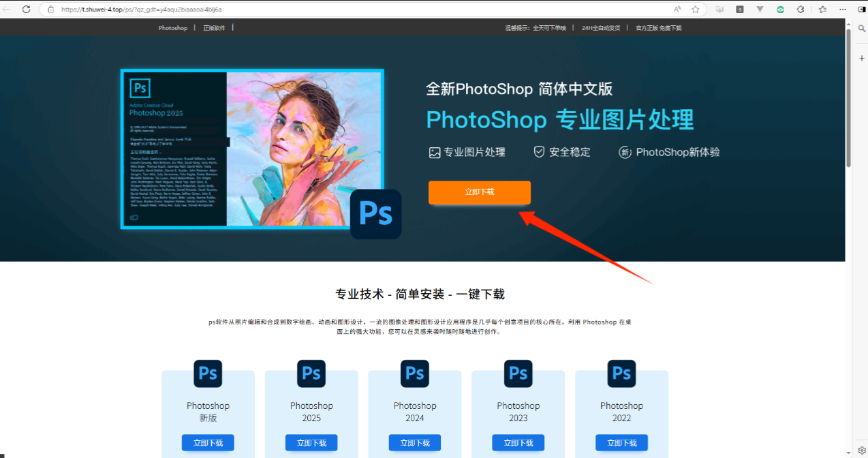Click the 官方正版 免费下载 top bar text
This screenshot has width=868, height=458.
(x=658, y=28)
